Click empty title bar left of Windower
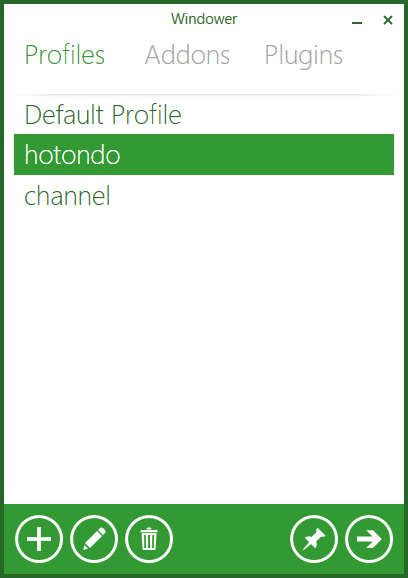The image size is (408, 578). [x=87, y=19]
